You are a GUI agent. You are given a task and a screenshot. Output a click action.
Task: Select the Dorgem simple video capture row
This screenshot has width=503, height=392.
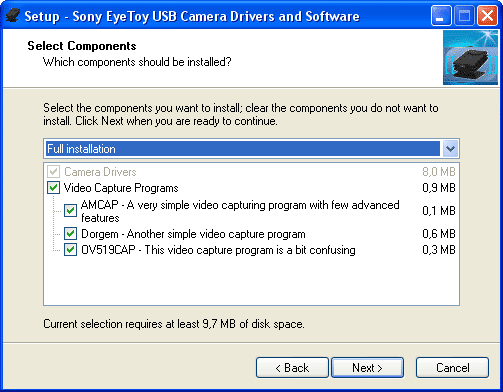[x=193, y=234]
